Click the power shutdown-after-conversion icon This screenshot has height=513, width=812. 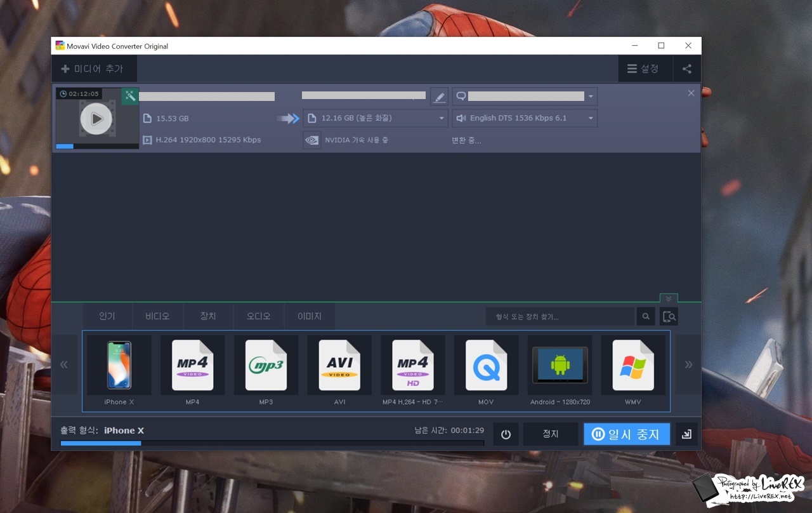click(x=506, y=434)
